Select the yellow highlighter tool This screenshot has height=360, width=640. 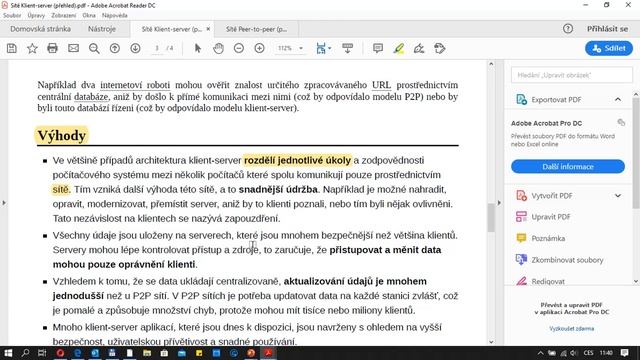[x=399, y=49]
